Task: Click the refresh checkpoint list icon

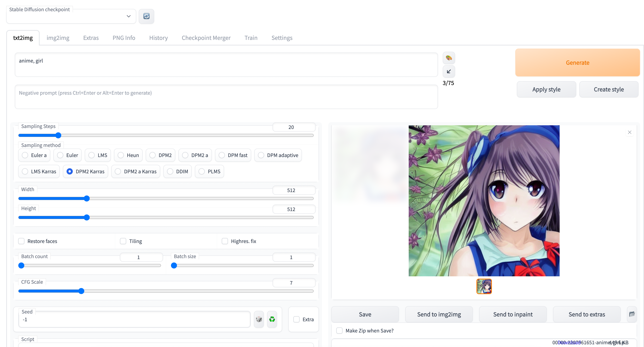Action: pyautogui.click(x=146, y=16)
